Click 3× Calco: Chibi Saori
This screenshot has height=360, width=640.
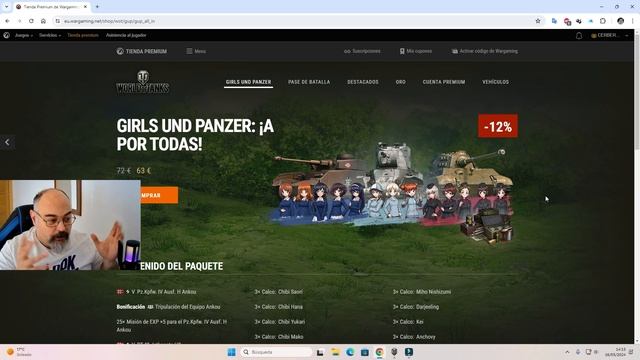click(x=279, y=292)
